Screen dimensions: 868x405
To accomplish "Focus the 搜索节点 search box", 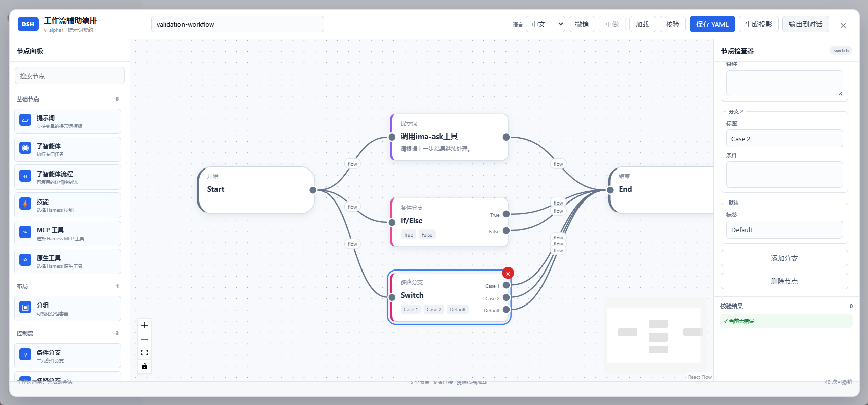I will [x=69, y=76].
